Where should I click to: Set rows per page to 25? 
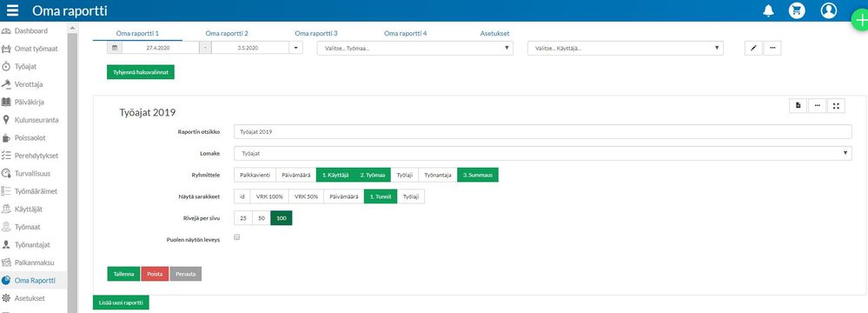point(243,218)
